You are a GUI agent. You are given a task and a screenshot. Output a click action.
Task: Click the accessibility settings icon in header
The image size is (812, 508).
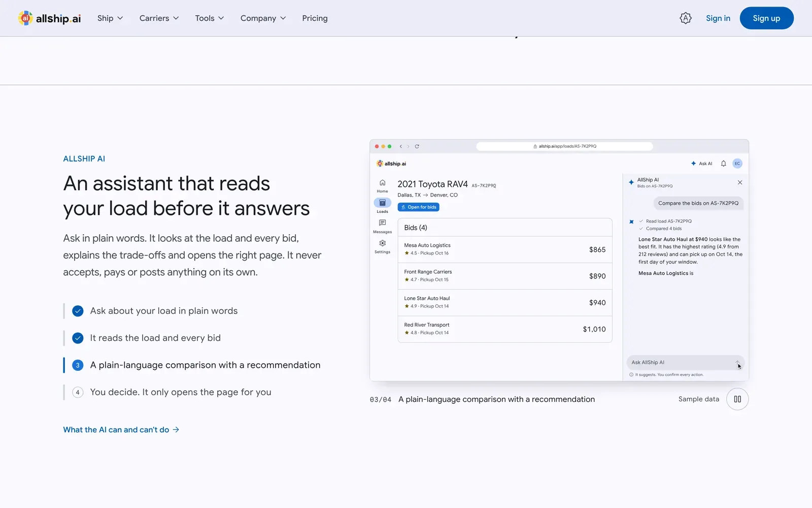point(686,18)
